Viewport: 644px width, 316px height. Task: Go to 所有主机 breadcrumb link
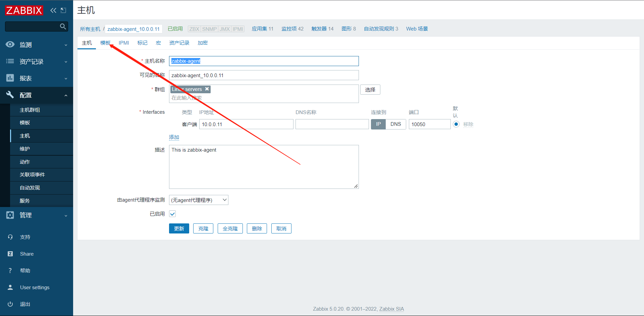click(90, 29)
